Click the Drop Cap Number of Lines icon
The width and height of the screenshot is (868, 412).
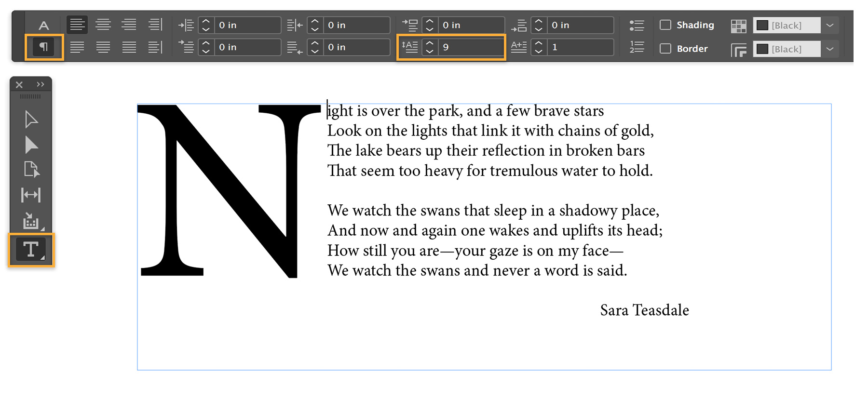click(410, 47)
